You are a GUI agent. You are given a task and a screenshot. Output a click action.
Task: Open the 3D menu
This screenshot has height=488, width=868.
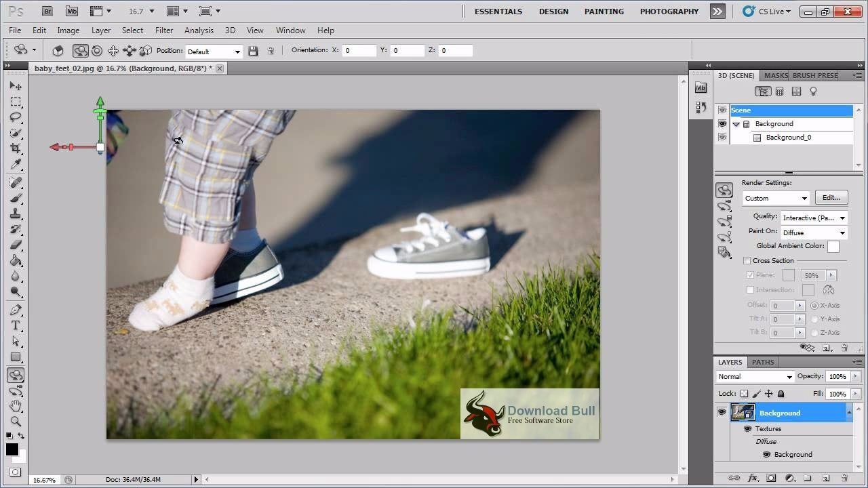[x=230, y=30]
